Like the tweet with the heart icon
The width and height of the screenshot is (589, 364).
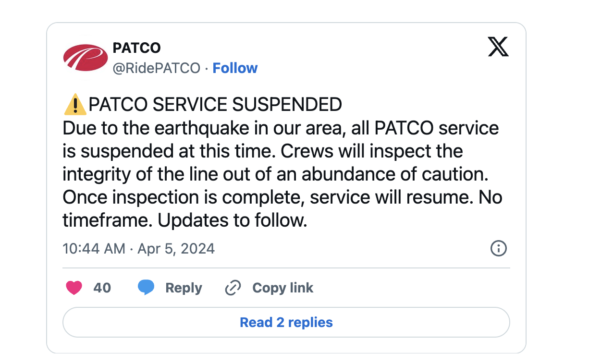[74, 288]
